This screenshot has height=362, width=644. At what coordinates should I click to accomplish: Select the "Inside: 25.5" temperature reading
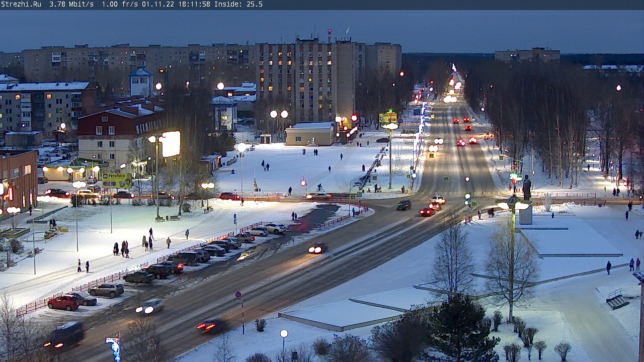[238, 4]
